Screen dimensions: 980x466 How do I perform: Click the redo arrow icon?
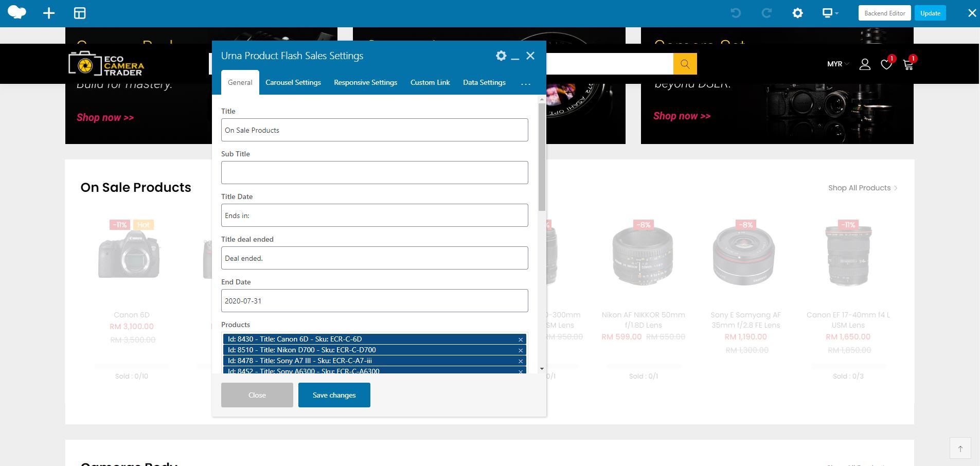pyautogui.click(x=767, y=13)
